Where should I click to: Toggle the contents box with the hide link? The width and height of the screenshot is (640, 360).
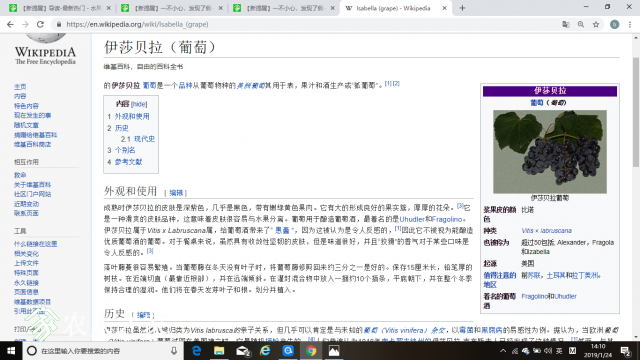click(x=139, y=104)
